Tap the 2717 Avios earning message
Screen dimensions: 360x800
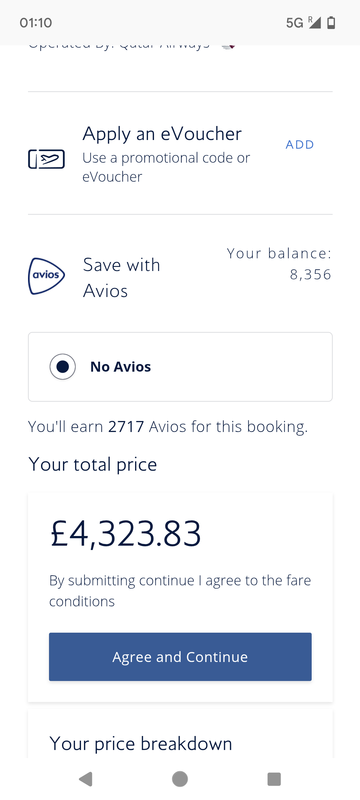click(x=168, y=427)
